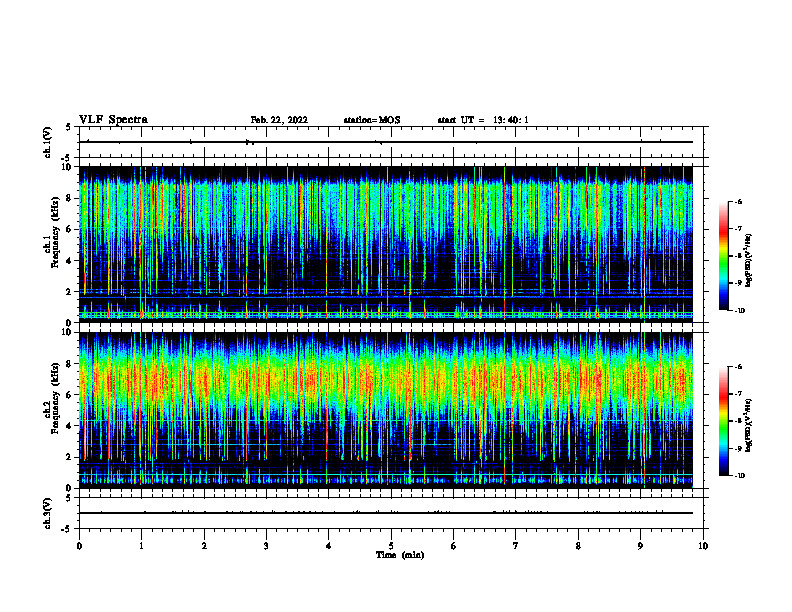Click the x-axis tick label "2"
The width and height of the screenshot is (792, 612).
[x=204, y=546]
